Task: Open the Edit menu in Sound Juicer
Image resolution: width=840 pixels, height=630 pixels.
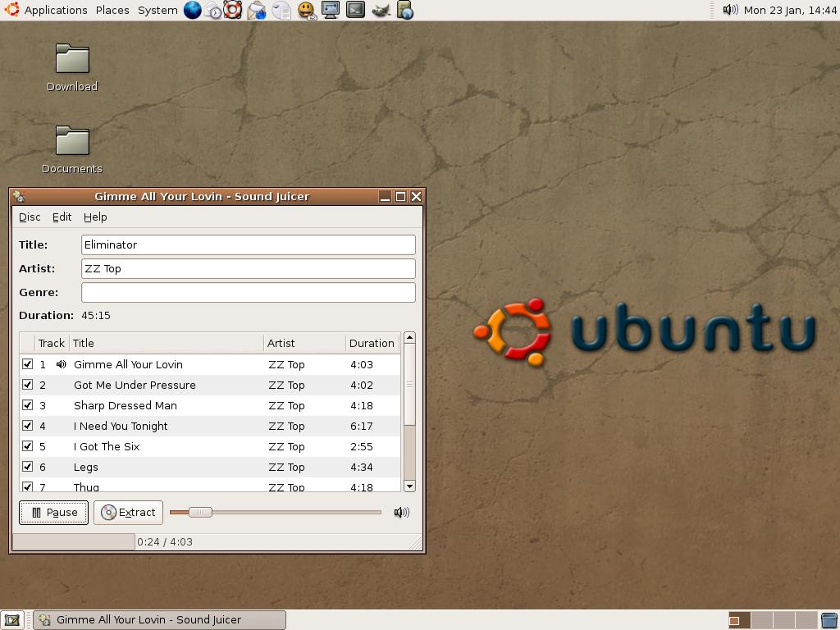Action: coord(62,217)
